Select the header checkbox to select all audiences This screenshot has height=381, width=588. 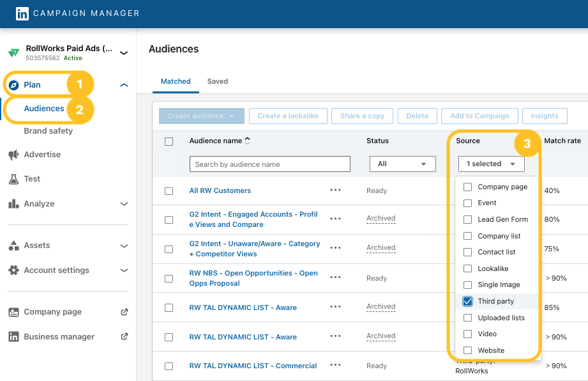(x=169, y=141)
